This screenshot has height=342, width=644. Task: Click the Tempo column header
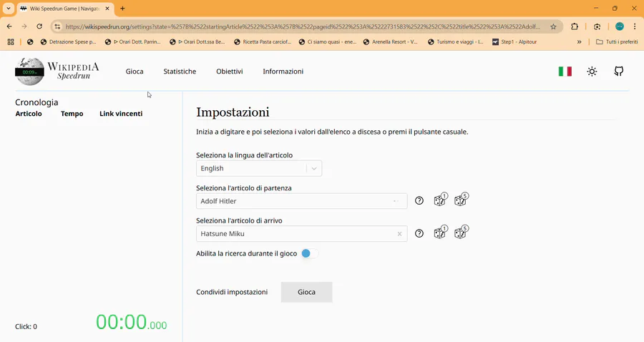point(72,114)
